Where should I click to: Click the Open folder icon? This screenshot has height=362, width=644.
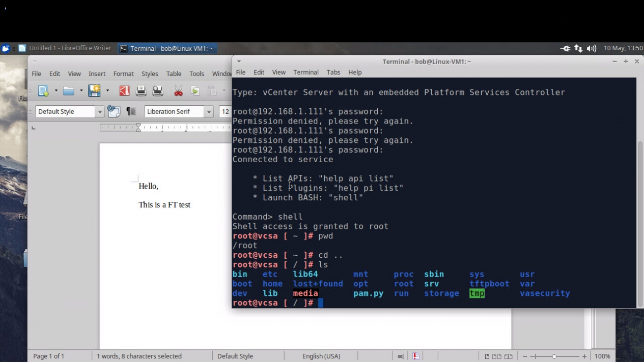click(68, 91)
